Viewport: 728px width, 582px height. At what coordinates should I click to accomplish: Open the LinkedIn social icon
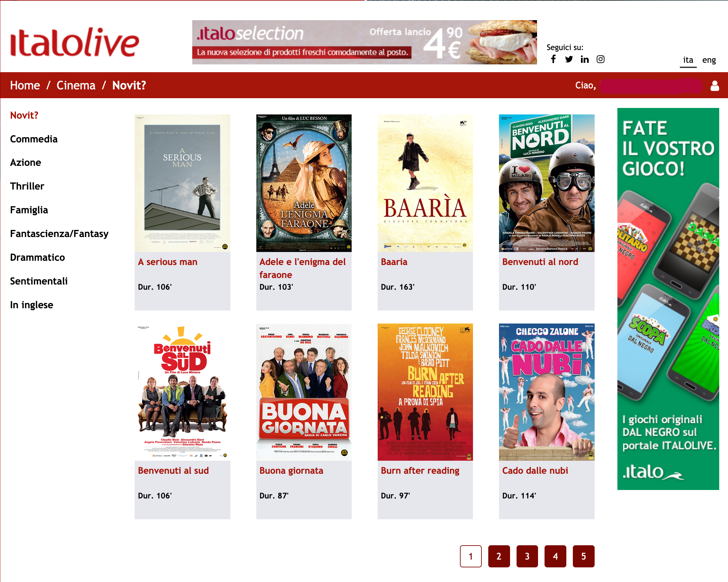tap(585, 60)
